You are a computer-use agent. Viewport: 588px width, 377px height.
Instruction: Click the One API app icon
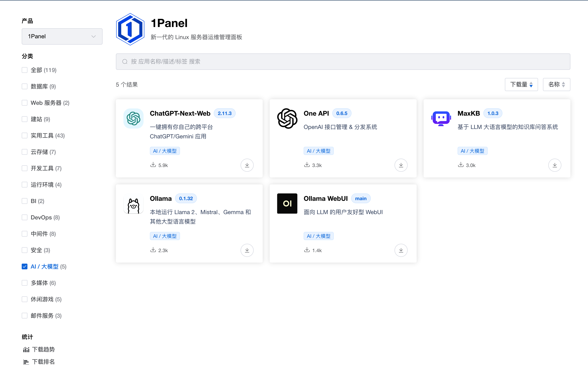[287, 119]
